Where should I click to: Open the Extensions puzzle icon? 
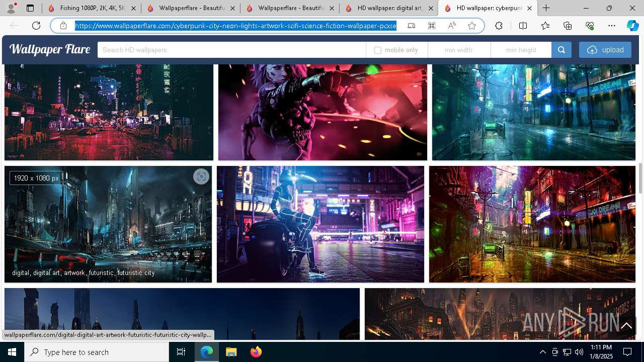[x=499, y=26]
